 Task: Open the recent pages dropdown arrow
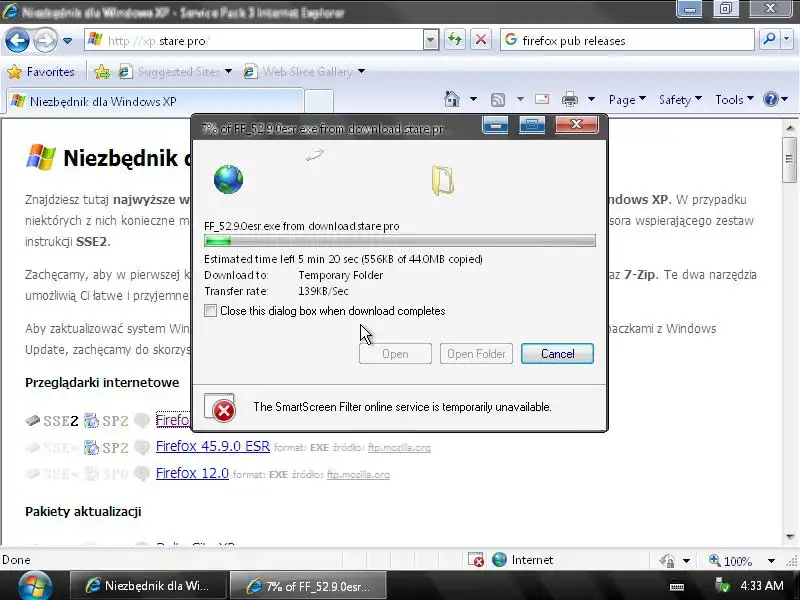point(67,41)
